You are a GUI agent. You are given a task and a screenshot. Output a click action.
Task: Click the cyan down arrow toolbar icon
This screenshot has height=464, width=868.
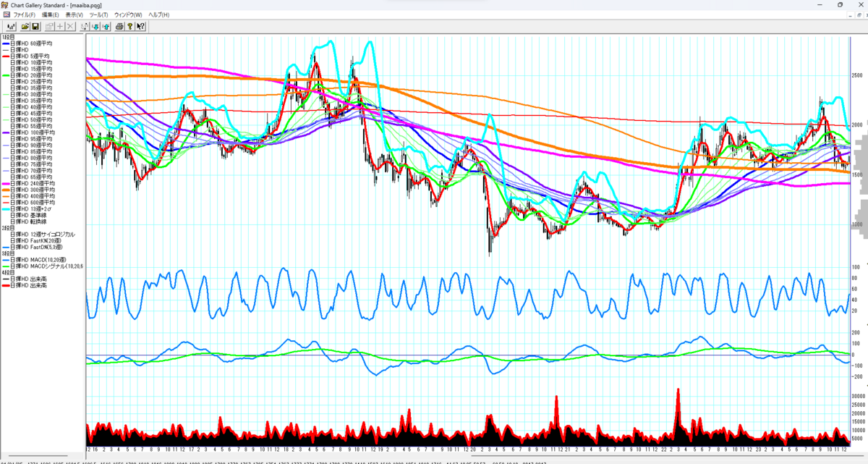click(95, 27)
